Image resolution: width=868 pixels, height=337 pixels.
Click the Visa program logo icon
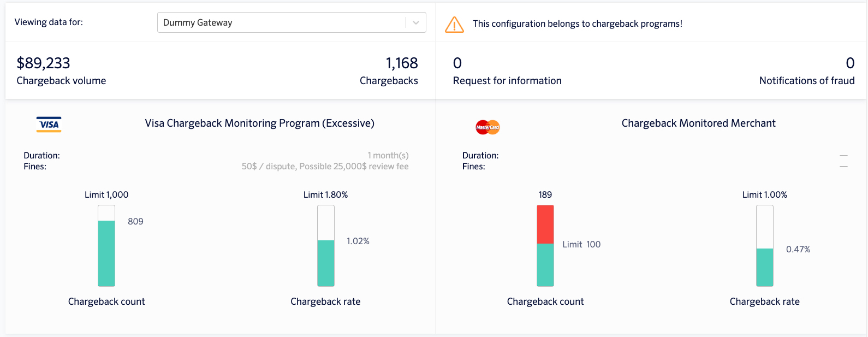[48, 124]
